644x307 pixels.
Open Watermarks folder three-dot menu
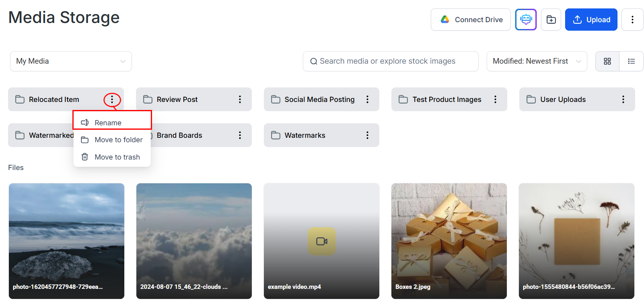coord(367,135)
